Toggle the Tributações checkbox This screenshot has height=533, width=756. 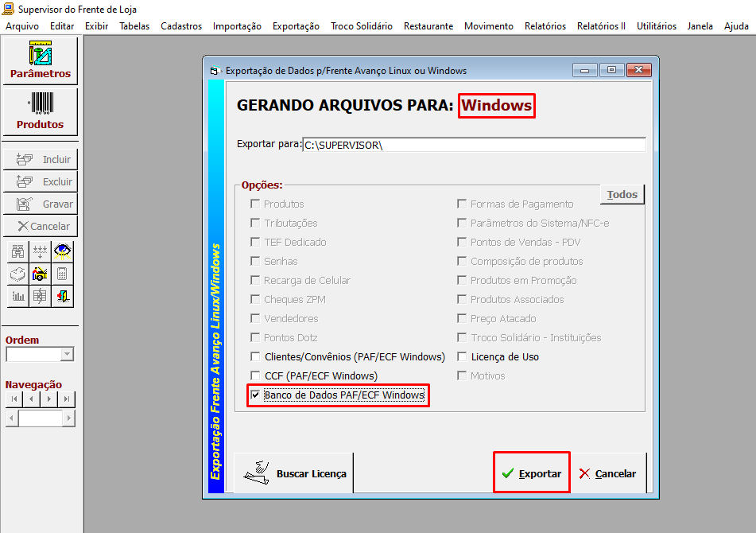click(x=255, y=223)
